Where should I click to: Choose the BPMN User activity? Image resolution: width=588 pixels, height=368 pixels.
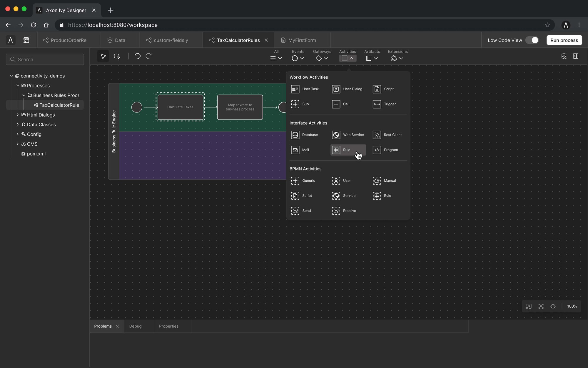click(x=341, y=181)
